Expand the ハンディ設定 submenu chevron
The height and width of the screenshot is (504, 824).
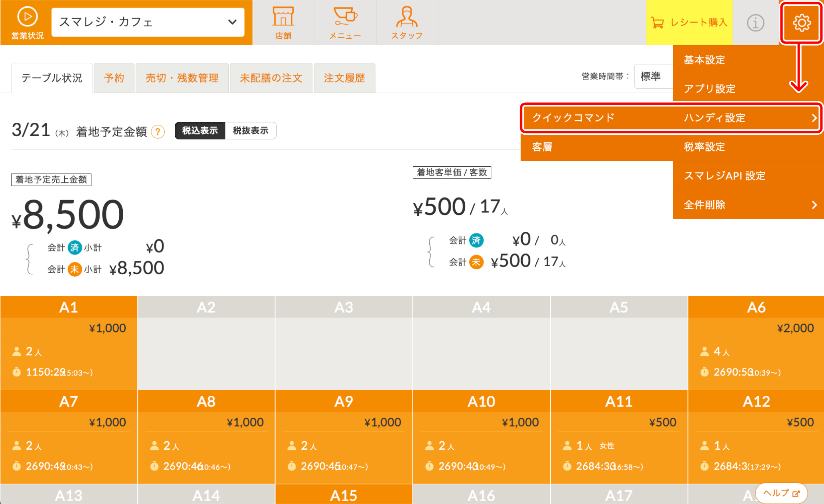pos(814,118)
